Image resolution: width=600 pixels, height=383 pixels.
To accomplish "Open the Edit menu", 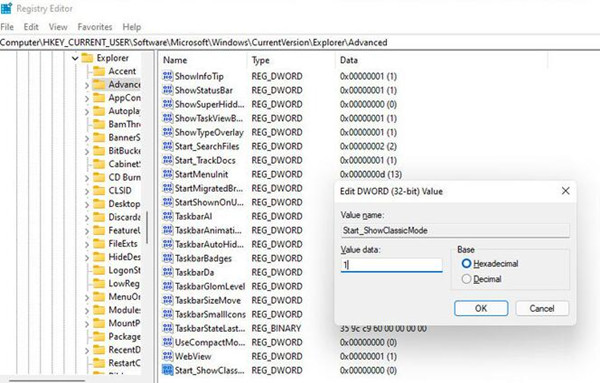I will 31,27.
